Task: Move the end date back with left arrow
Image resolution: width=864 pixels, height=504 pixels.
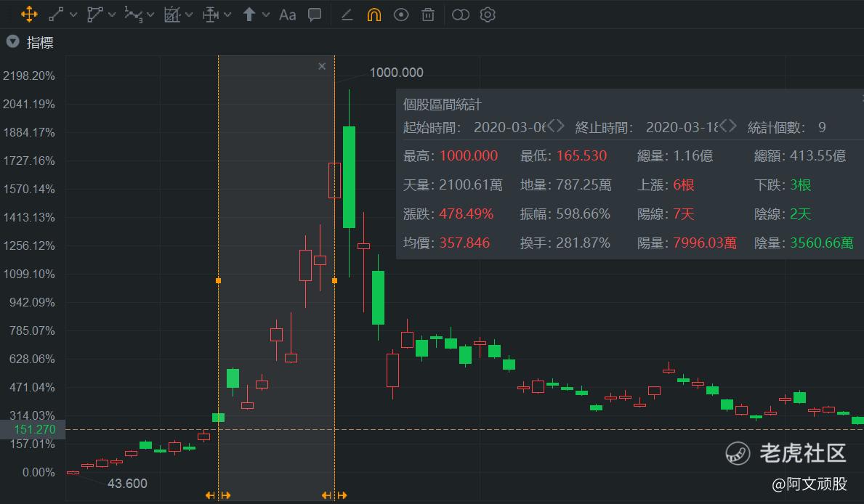Action: (724, 126)
